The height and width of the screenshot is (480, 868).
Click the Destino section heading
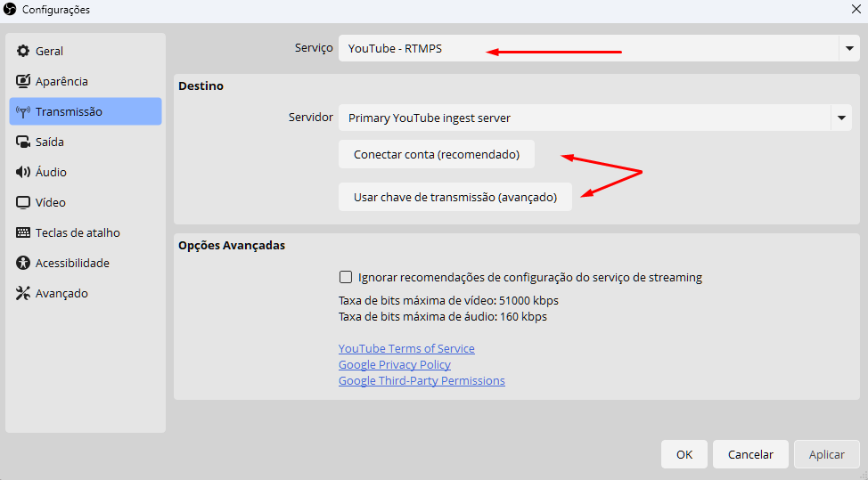click(201, 86)
